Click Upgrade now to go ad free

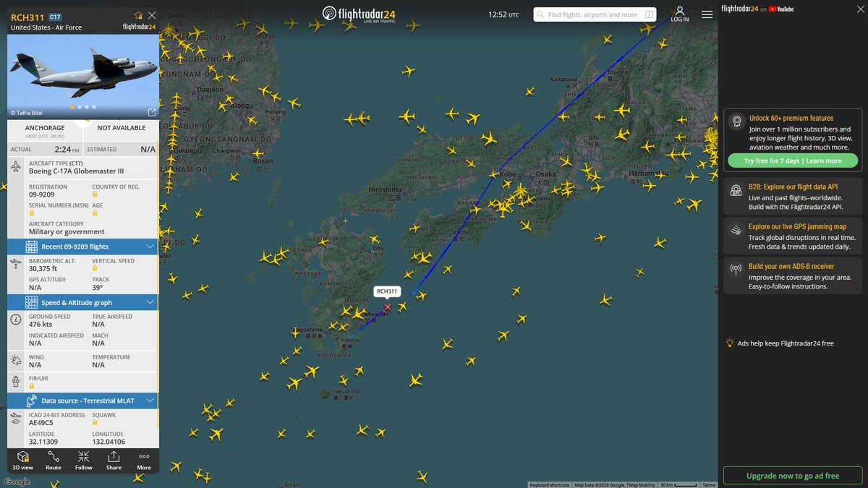(x=793, y=476)
